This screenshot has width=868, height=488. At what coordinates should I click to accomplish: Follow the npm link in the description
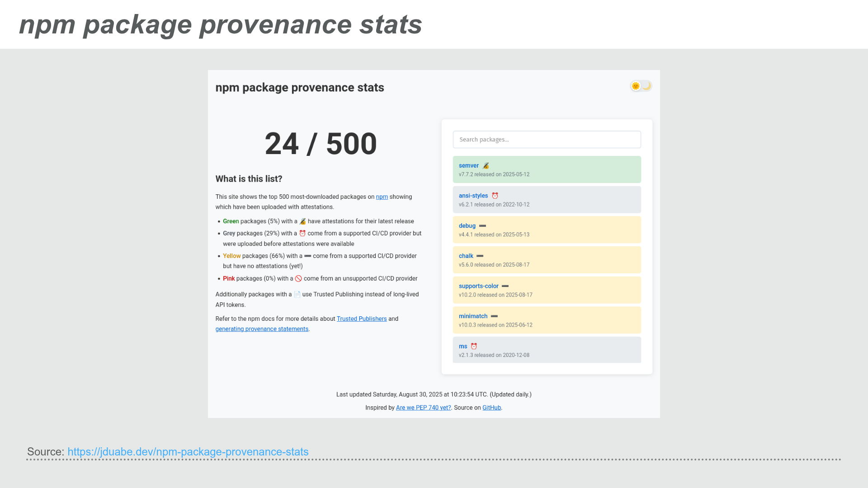coord(382,197)
